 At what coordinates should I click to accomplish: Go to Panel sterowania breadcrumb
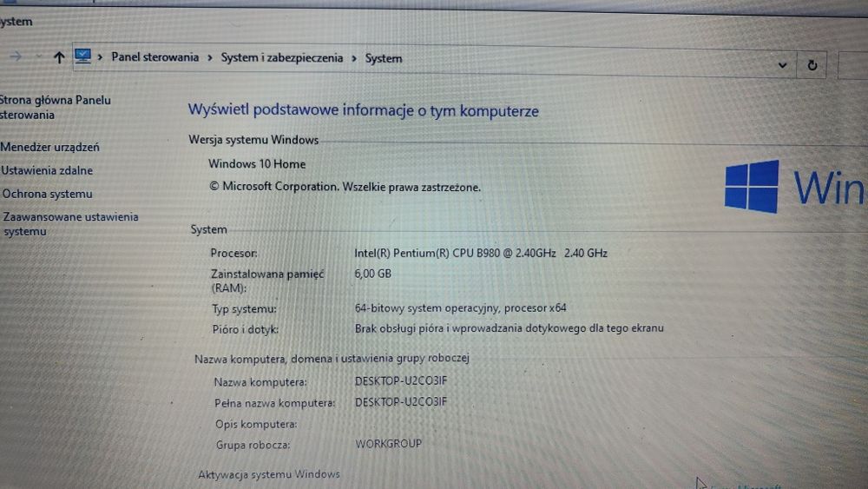coord(155,57)
